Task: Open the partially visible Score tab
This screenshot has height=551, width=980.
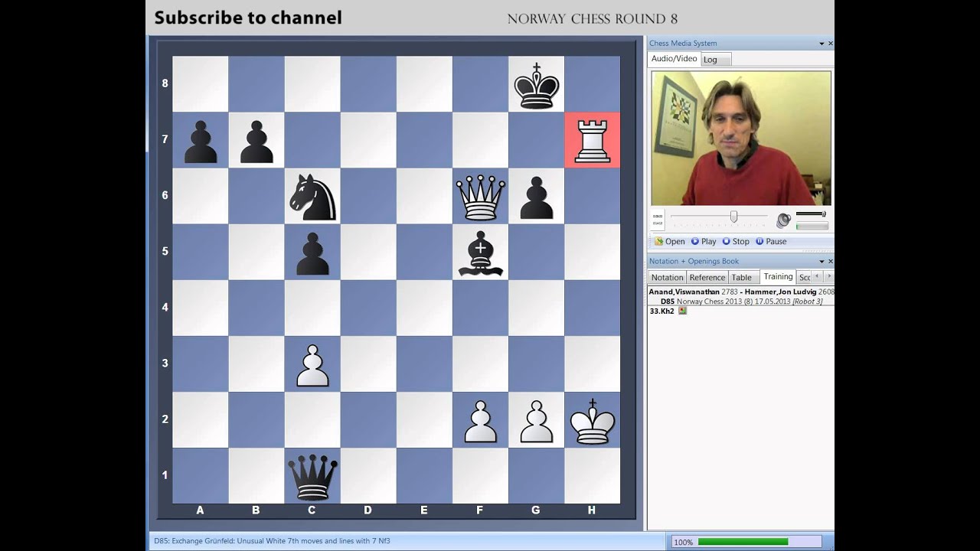Action: (804, 277)
